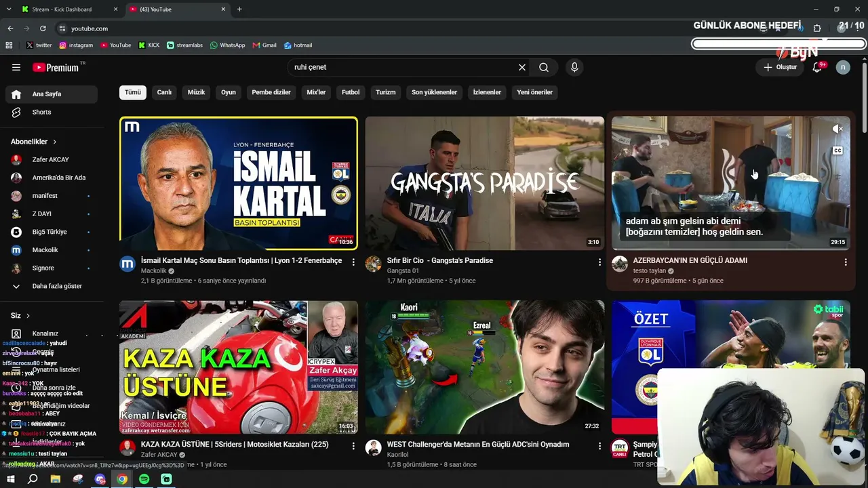Open Mackolik channel avatar under İsmail Kartal video
Viewport: 868px width, 488px height.
pos(127,264)
